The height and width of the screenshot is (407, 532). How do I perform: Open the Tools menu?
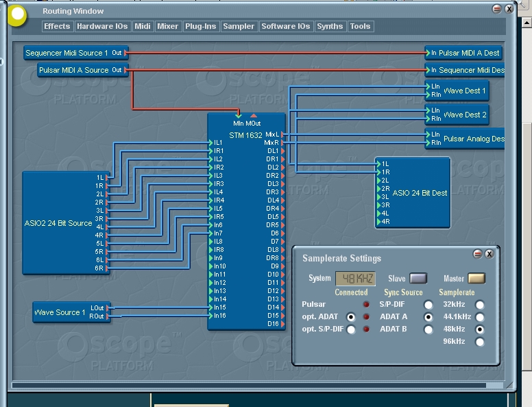(x=361, y=27)
